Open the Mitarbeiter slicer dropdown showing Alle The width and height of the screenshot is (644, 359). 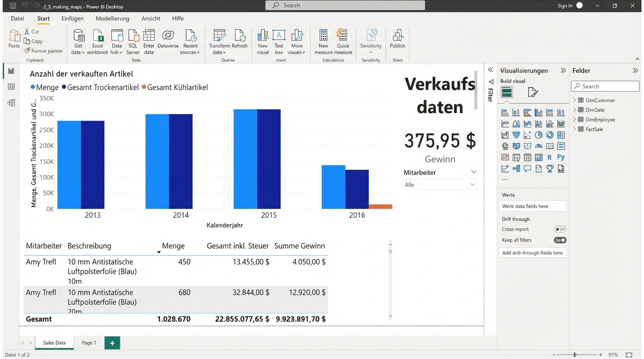click(x=440, y=185)
